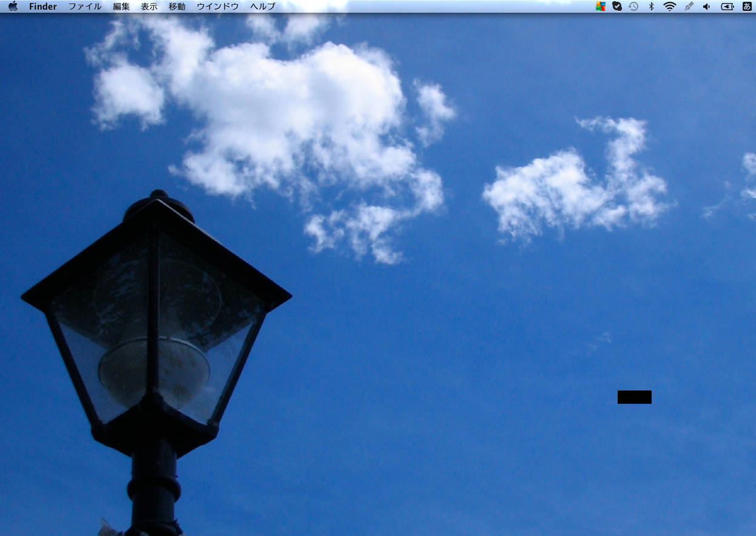756x536 pixels.
Task: Open the ウインドウ menu
Action: (x=218, y=7)
